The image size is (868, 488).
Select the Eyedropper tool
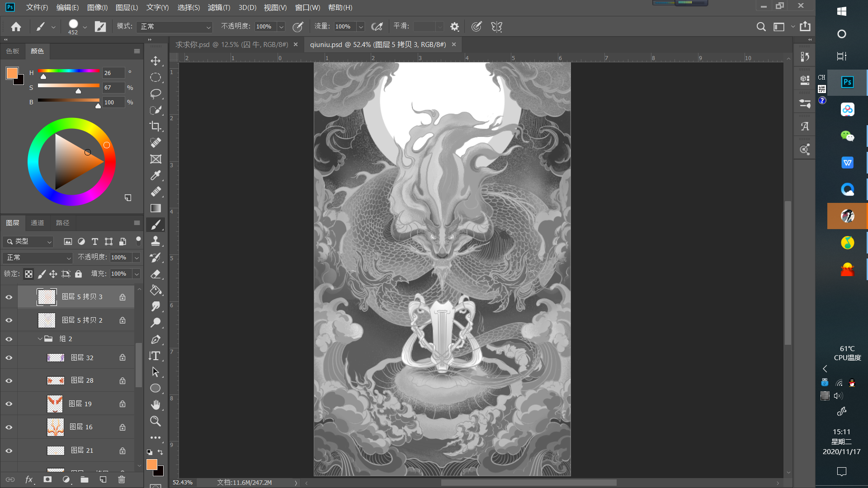[156, 175]
